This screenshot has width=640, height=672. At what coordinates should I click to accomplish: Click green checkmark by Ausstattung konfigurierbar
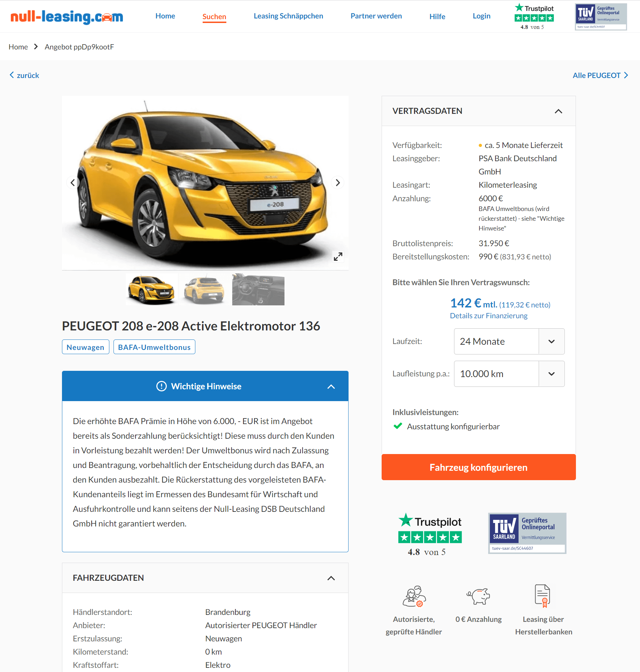click(398, 426)
